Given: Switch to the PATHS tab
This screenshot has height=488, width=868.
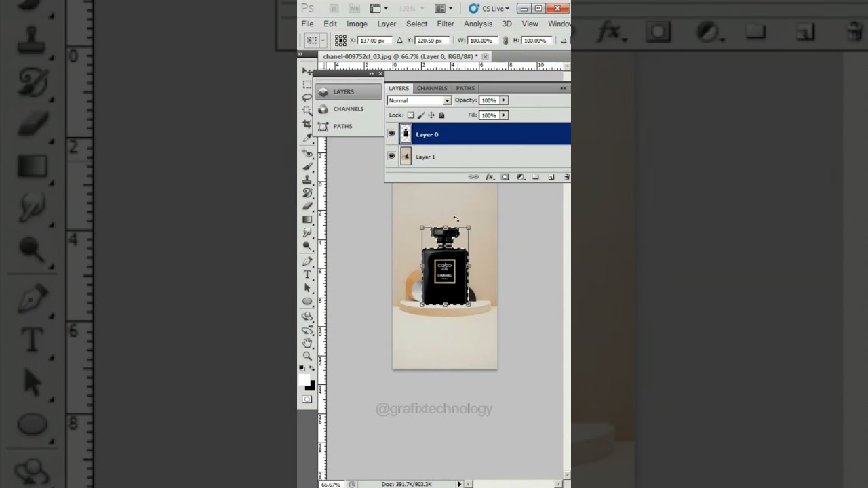Looking at the screenshot, I should 465,88.
